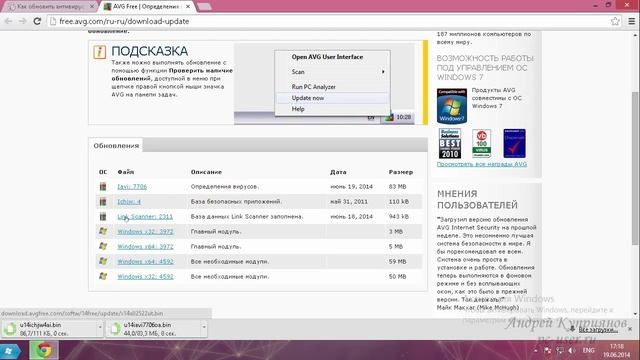Click 'Help' in tip menu image
Image resolution: width=640 pixels, height=360 pixels.
tap(298, 109)
